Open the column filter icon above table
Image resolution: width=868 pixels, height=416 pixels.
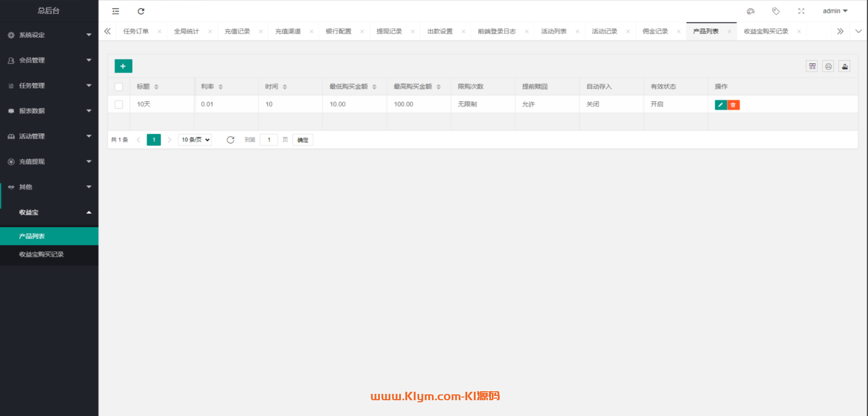tap(812, 66)
